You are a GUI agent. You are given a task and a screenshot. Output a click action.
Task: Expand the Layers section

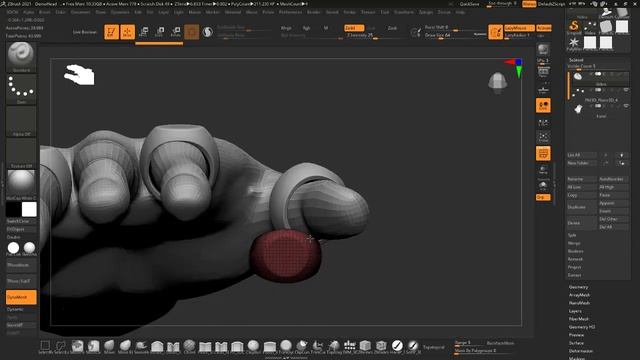coord(575,311)
